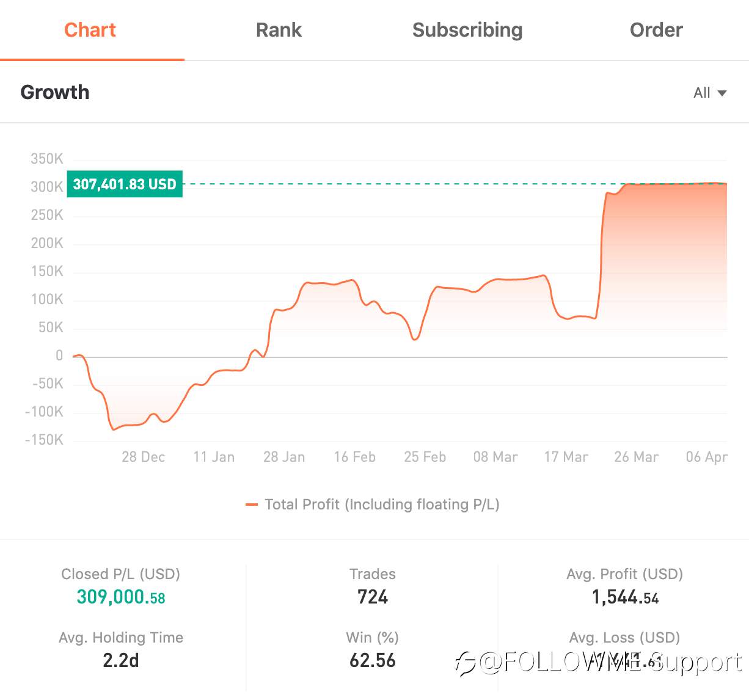This screenshot has width=749, height=700.
Task: Click the Growth section heading
Action: pos(55,92)
